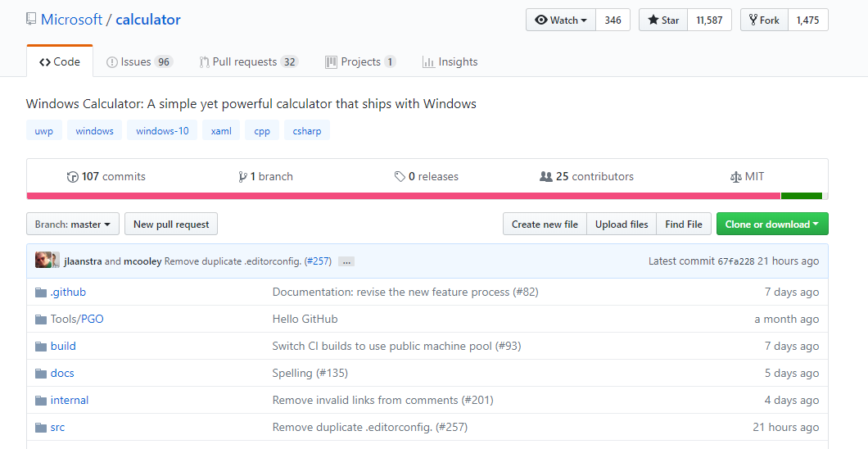Switch to the Code tab

click(x=60, y=62)
